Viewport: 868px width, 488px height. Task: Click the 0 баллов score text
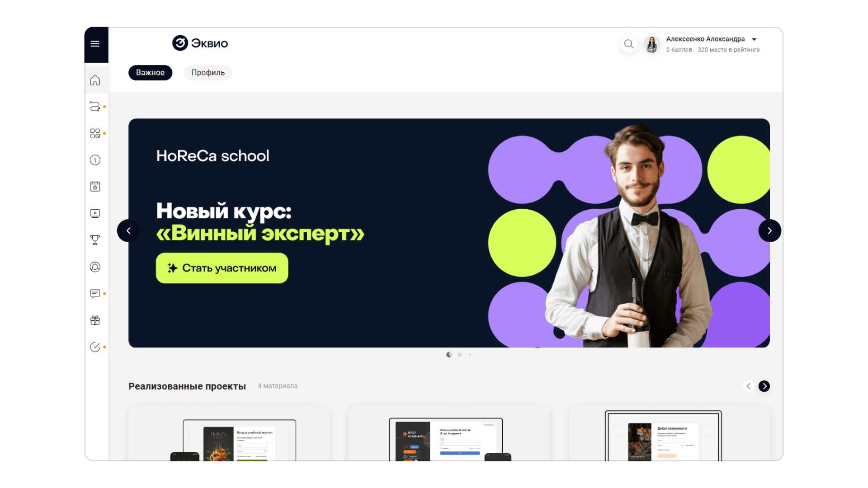click(x=679, y=50)
